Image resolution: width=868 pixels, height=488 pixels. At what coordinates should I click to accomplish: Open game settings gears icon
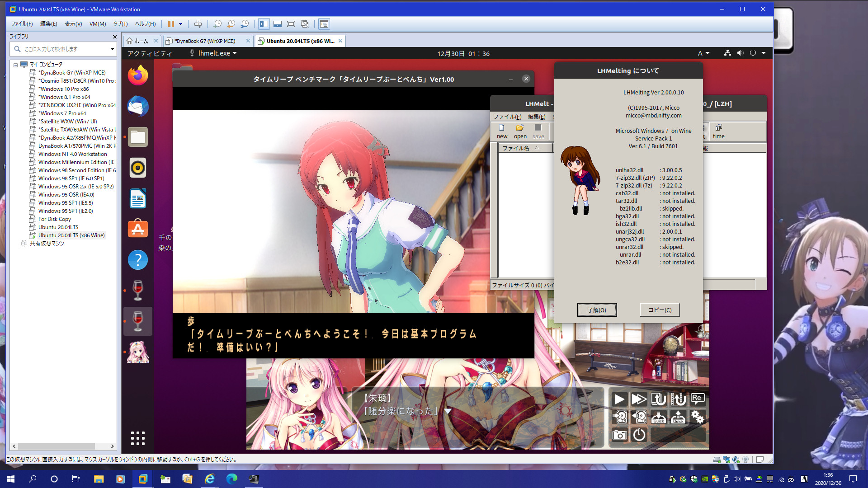(697, 417)
